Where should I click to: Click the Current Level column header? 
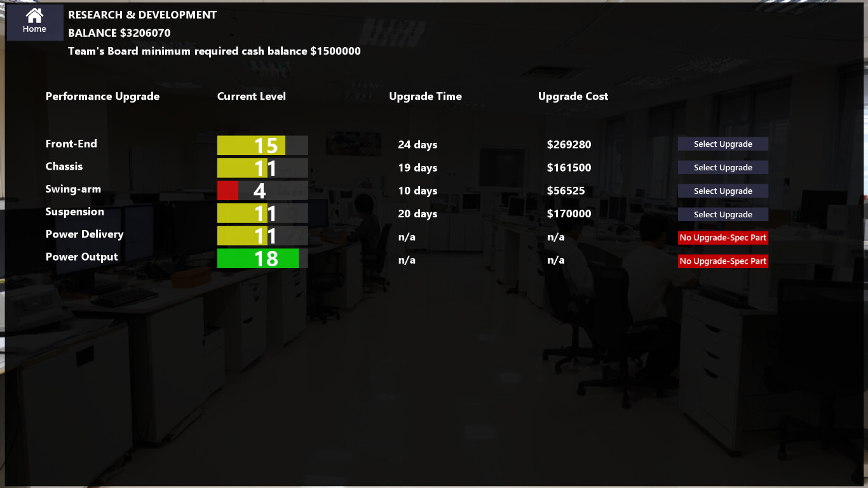tap(252, 97)
